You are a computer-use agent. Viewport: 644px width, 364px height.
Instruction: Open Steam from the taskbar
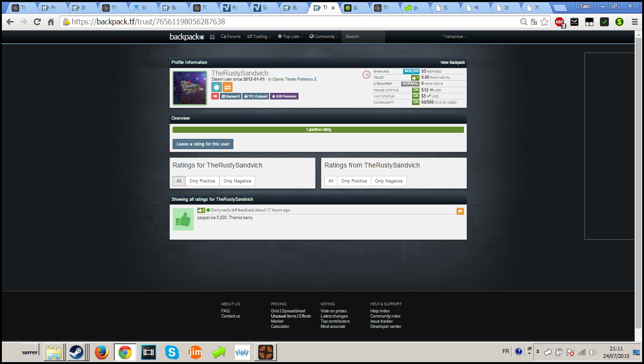tap(76, 352)
